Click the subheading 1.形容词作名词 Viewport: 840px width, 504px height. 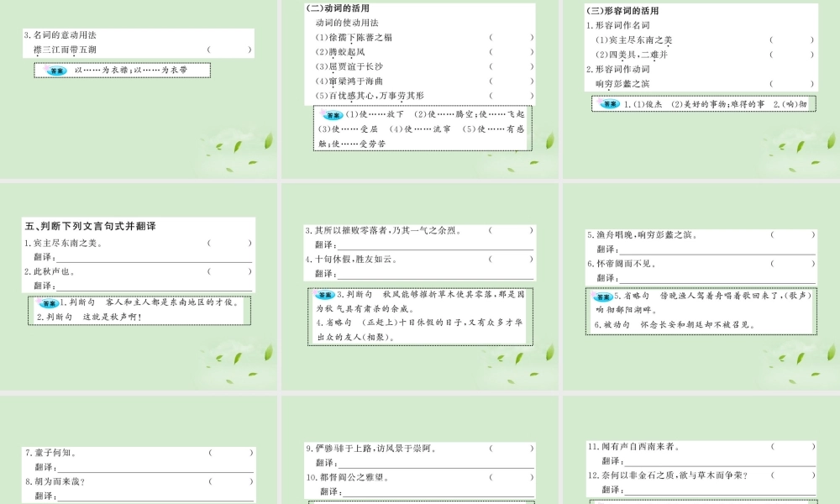pyautogui.click(x=617, y=25)
